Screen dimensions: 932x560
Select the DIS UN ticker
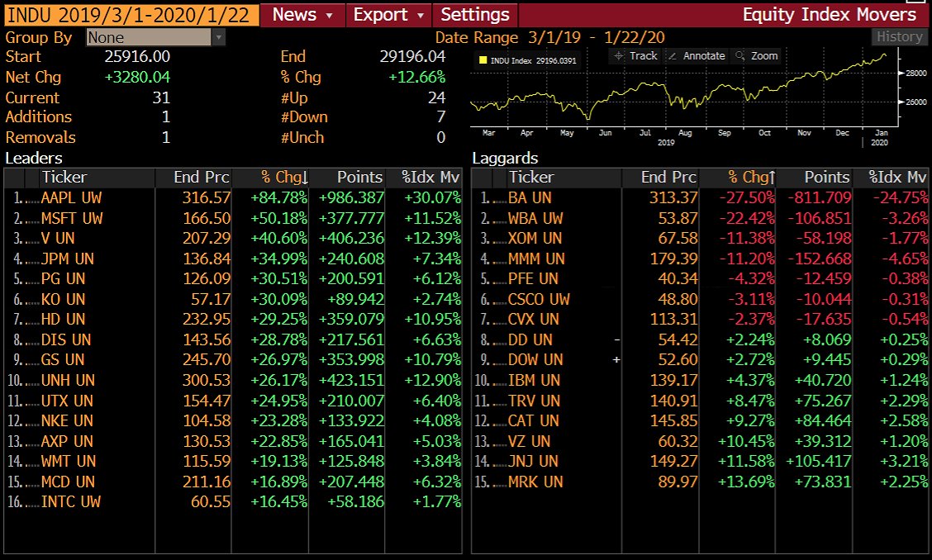pos(66,340)
